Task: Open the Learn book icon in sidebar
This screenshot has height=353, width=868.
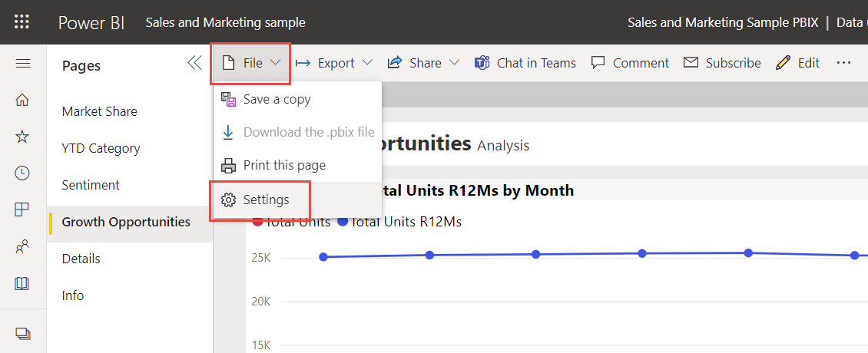Action: pos(22,283)
